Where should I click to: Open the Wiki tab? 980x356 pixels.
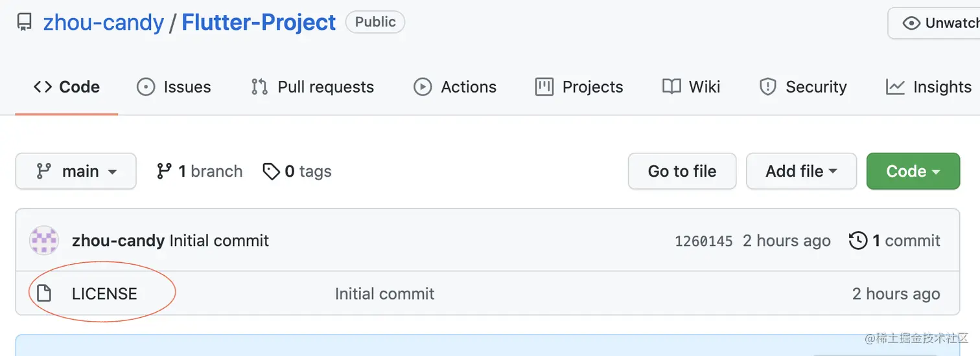click(x=691, y=87)
